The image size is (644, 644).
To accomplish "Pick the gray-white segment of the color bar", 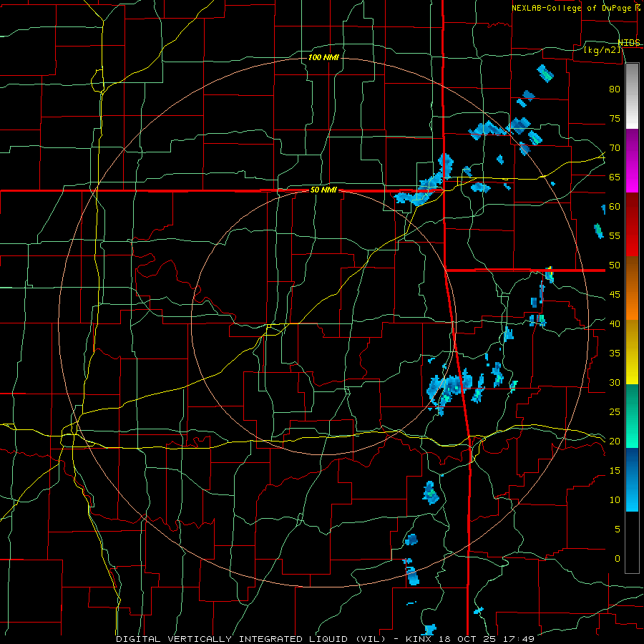I will 632,96.
